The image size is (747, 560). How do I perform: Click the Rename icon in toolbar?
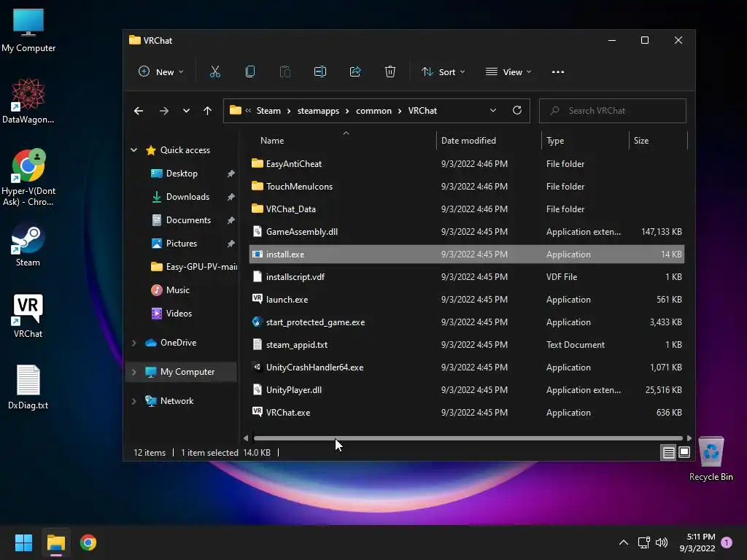(320, 72)
